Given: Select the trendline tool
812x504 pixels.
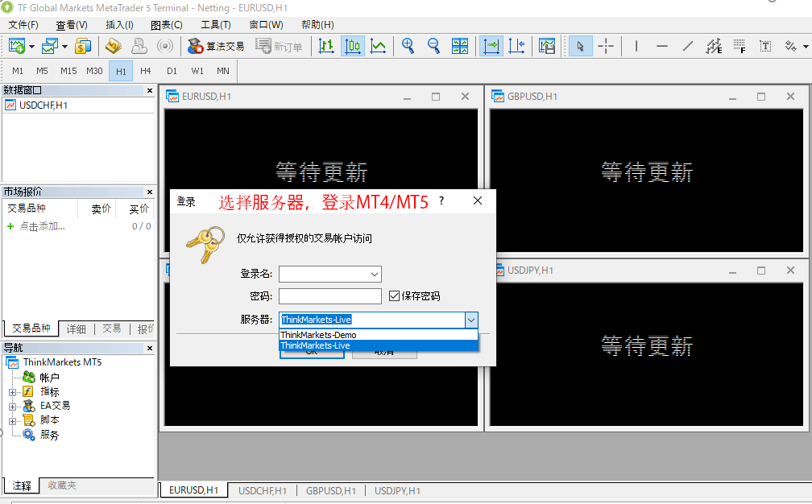Looking at the screenshot, I should (x=688, y=46).
